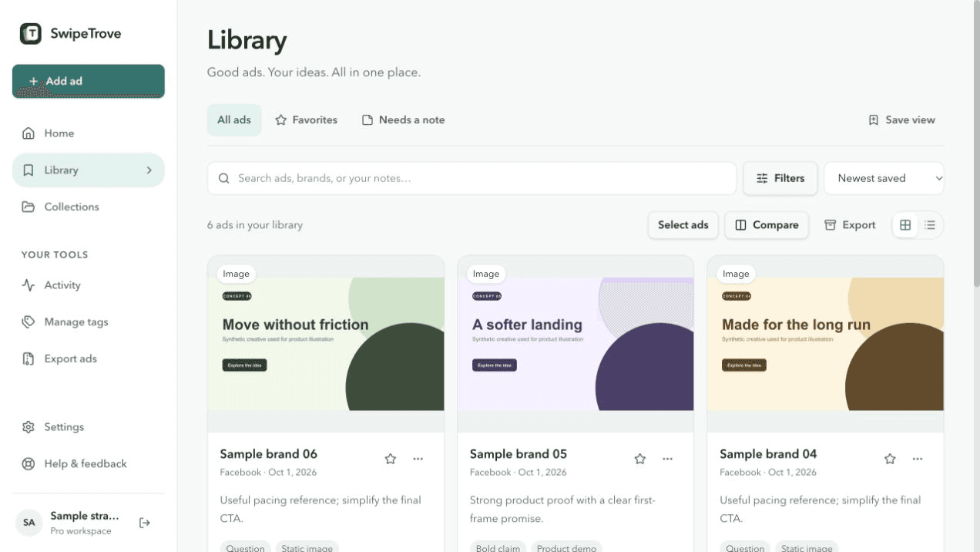Favorite Sample brand 04 with star
This screenshot has width=980, height=552.
(x=890, y=459)
